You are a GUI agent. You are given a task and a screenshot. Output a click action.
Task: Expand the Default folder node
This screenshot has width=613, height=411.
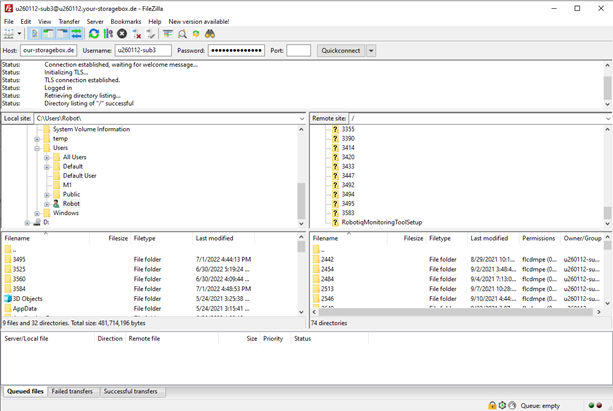point(47,167)
